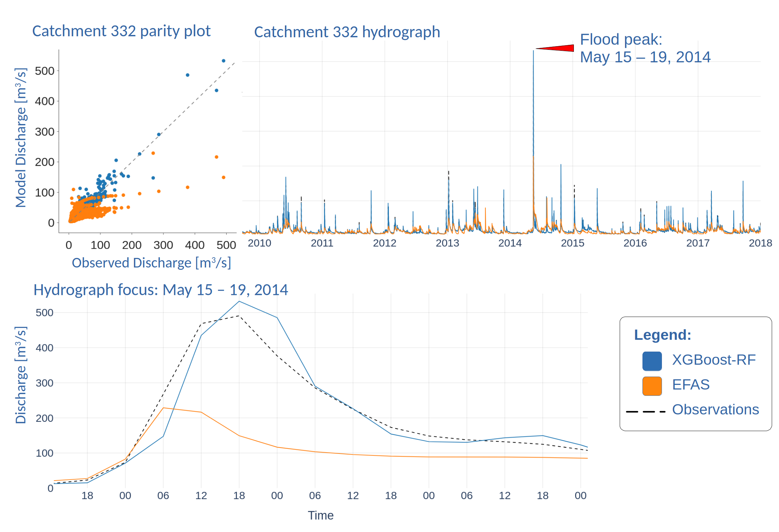The width and height of the screenshot is (779, 532).
Task: Click the highest blue point in the parity plot
Action: [x=223, y=61]
